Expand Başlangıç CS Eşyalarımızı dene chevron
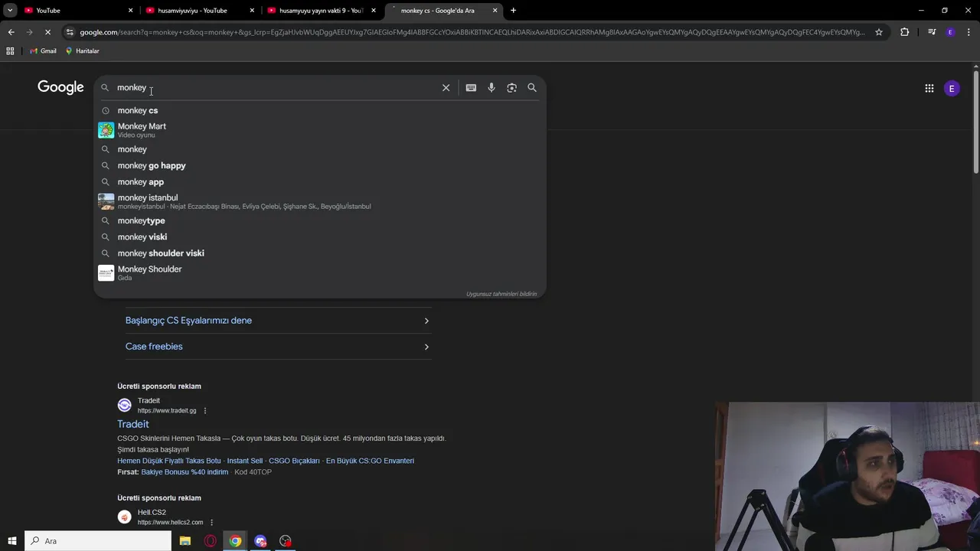The width and height of the screenshot is (980, 551). [426, 321]
